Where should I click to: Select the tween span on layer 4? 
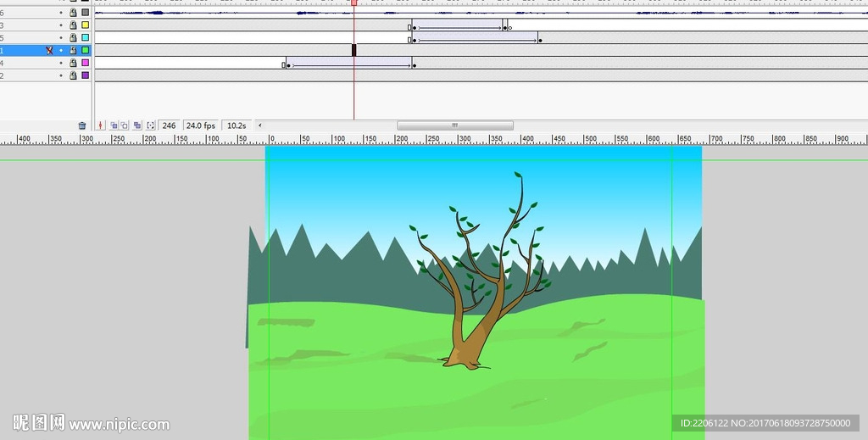(x=348, y=63)
